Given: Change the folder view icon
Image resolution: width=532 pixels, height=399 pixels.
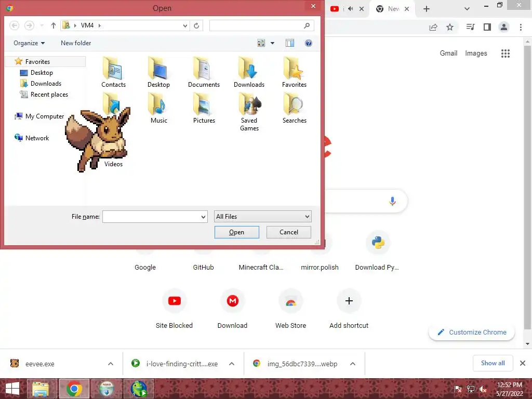Looking at the screenshot, I should 261,43.
